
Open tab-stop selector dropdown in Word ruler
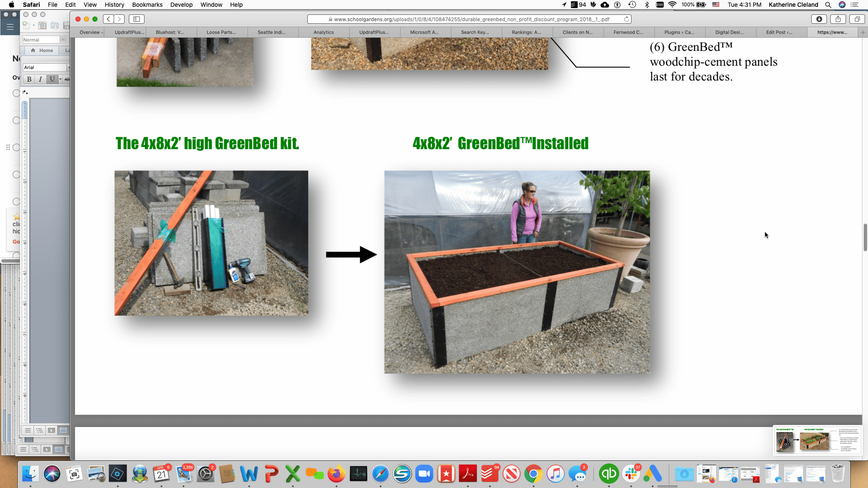coord(25,92)
